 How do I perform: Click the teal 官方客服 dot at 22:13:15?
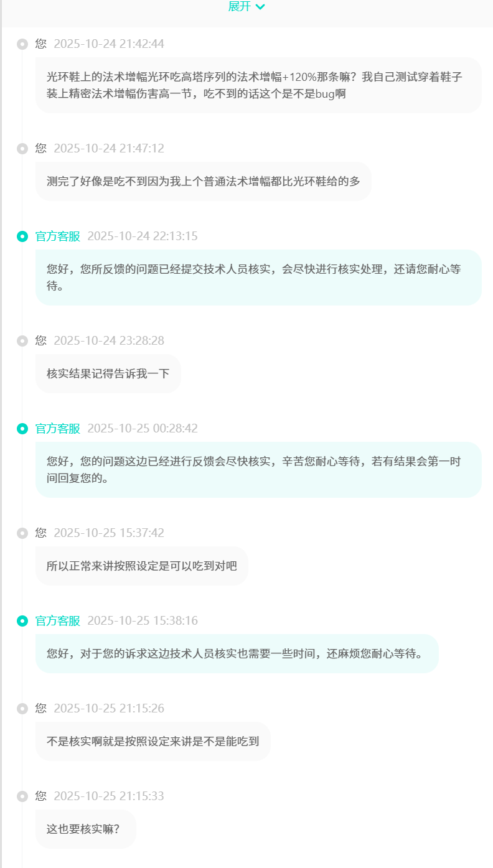[x=22, y=236]
